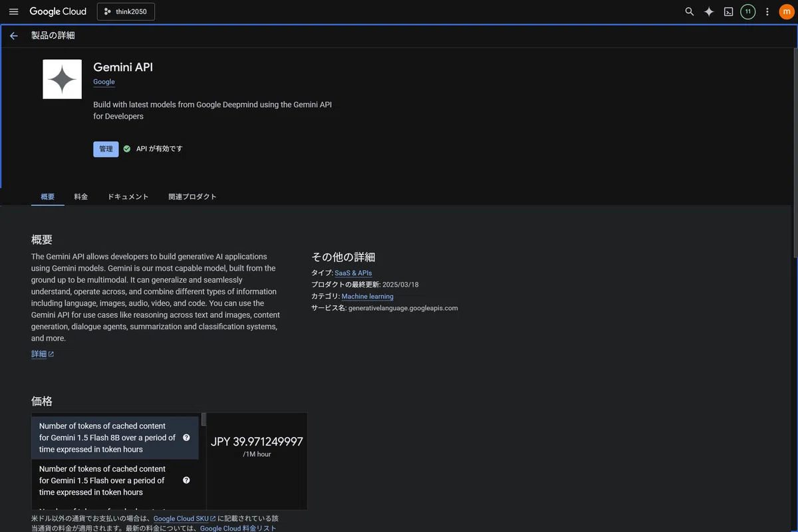Screen dimensions: 798x532
Task: Open Gemini AI assistant sparkle icon
Action: click(x=709, y=11)
